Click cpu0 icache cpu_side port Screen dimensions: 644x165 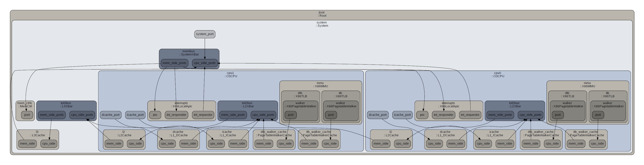[x=483, y=144]
